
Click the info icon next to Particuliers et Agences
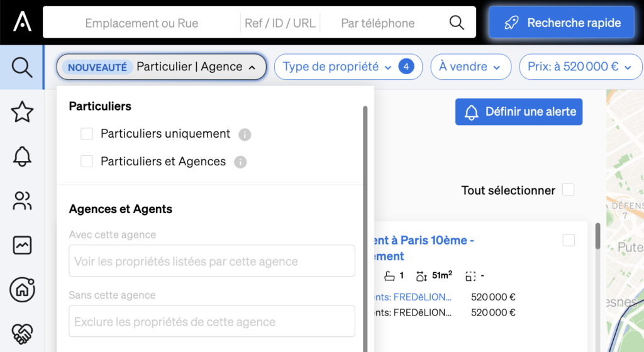tap(240, 162)
